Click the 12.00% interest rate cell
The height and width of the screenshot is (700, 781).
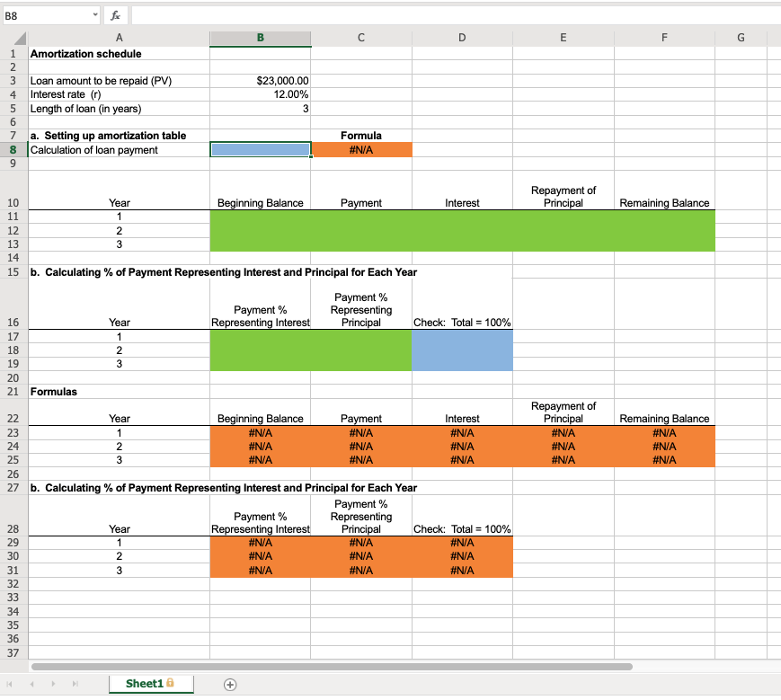[x=261, y=94]
